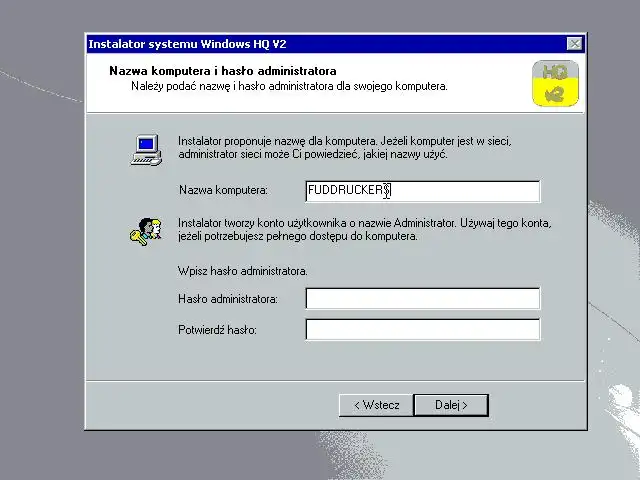640x480 pixels.
Task: Close the Instalator systemu Windows dialog
Action: click(575, 44)
